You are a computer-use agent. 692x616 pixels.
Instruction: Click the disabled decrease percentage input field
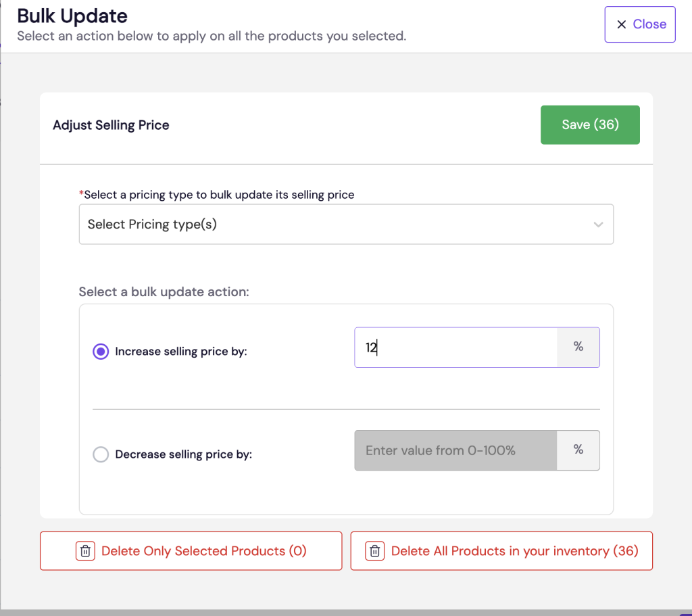click(455, 450)
